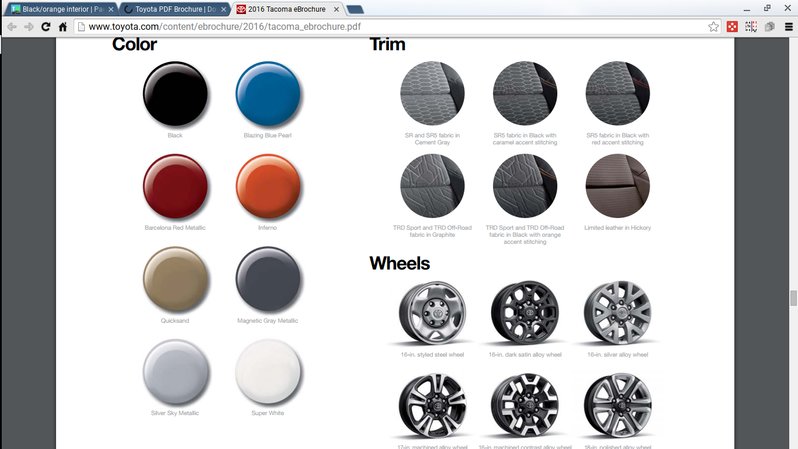Open the grid-pattern extension icon in the toolbar
Screen dimensions: 798x449
[x=751, y=26]
